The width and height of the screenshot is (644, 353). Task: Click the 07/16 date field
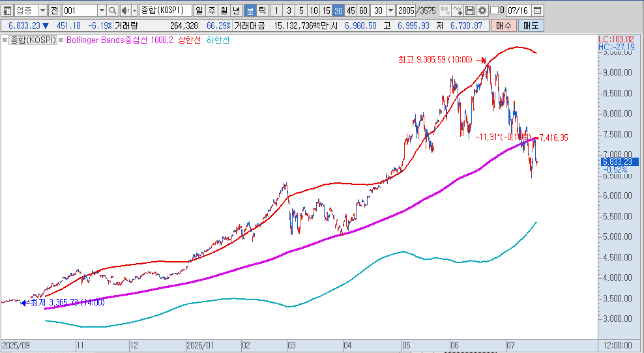(x=518, y=10)
